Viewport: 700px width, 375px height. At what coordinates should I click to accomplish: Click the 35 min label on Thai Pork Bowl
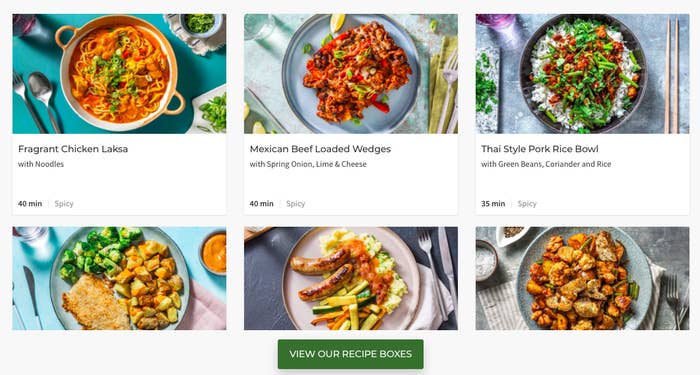pos(493,204)
